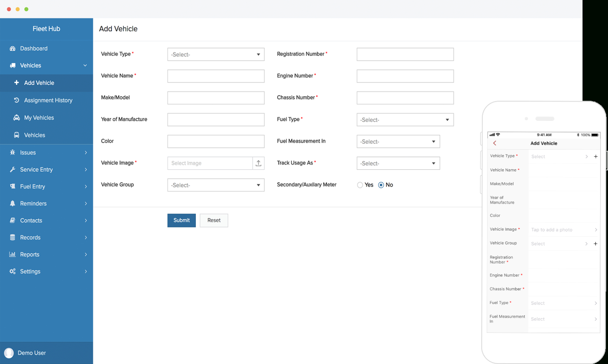The width and height of the screenshot is (608, 364).
Task: Select the Service Entry wrench icon
Action: point(13,169)
